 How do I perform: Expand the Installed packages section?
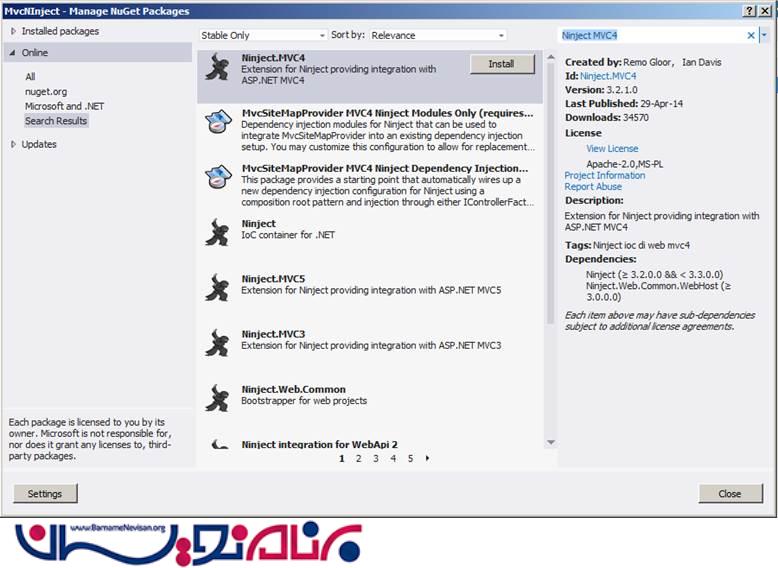coord(13,31)
